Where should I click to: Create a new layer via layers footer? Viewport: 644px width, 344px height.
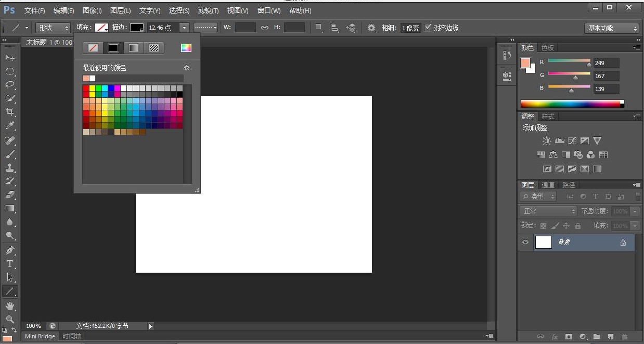(x=611, y=337)
